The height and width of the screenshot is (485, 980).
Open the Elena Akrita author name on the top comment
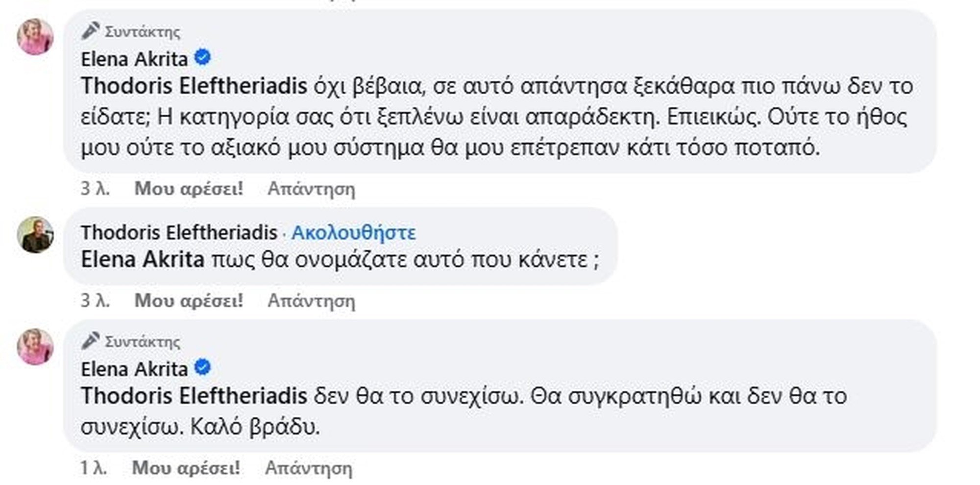click(x=134, y=59)
